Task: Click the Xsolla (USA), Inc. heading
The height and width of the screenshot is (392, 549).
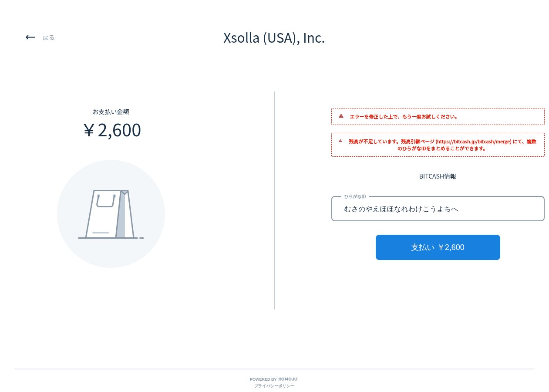Action: click(274, 38)
